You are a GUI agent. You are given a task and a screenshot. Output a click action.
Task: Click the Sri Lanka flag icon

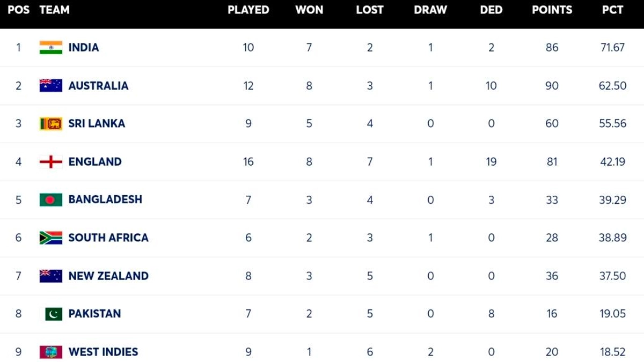(51, 123)
